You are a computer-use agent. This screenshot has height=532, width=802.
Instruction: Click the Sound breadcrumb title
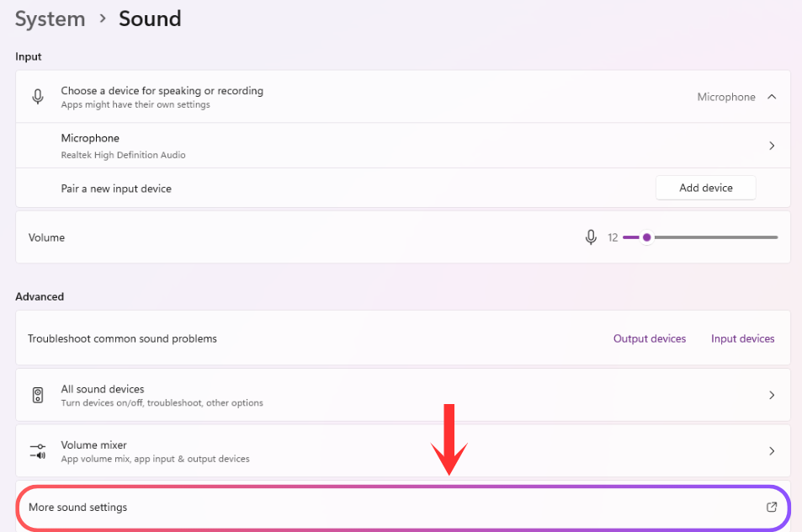point(150,19)
